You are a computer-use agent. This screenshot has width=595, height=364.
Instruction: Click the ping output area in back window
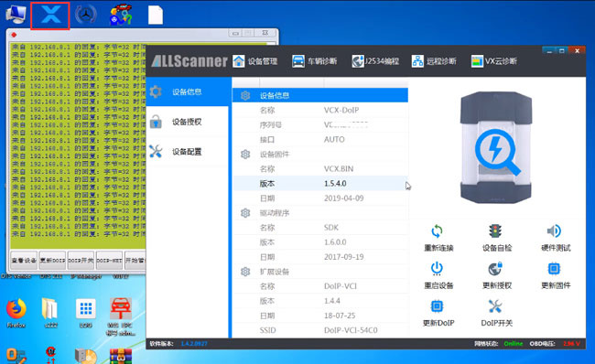coord(78,145)
